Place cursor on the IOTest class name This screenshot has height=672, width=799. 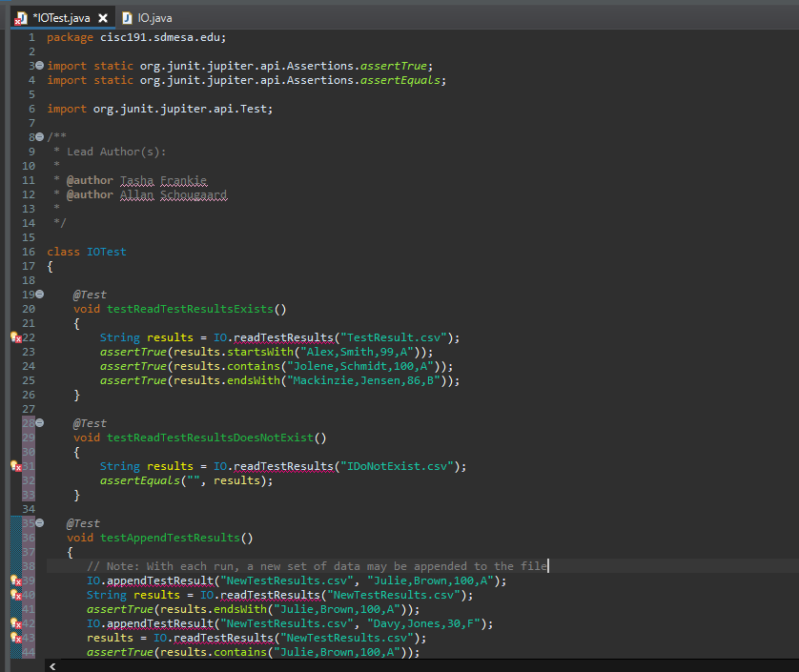106,252
